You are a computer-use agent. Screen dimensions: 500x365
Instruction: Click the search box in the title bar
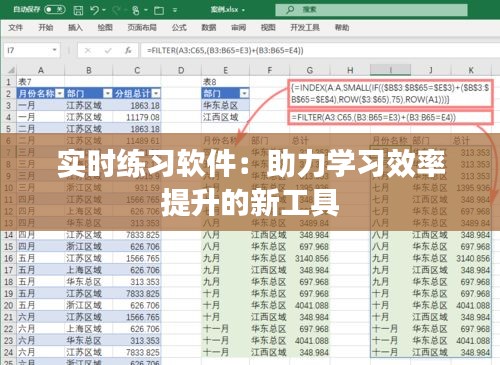(x=371, y=10)
